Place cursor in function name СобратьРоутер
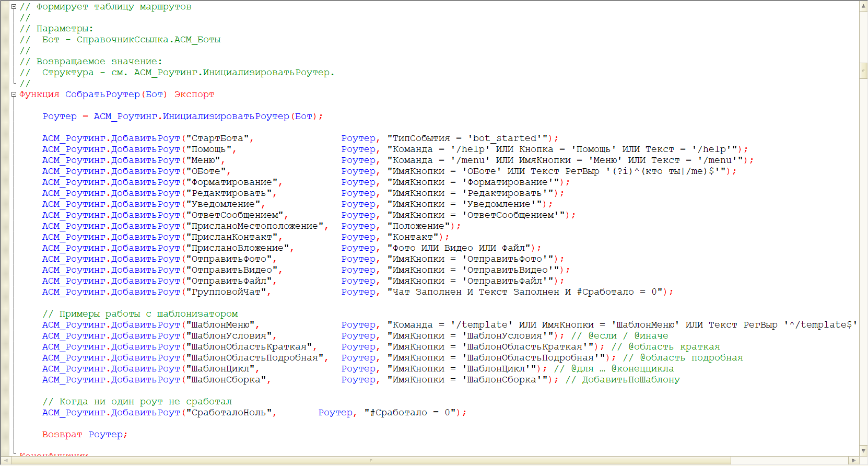The width and height of the screenshot is (868, 466). point(102,95)
